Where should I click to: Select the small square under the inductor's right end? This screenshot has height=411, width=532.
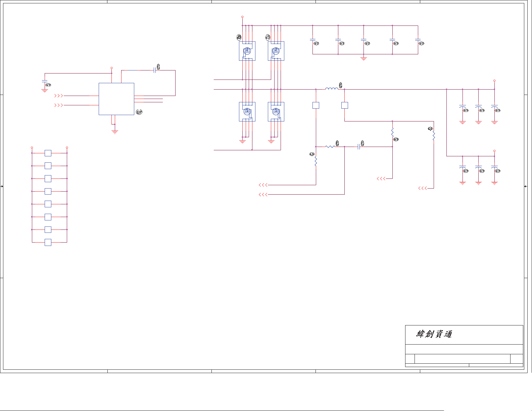tap(345, 105)
